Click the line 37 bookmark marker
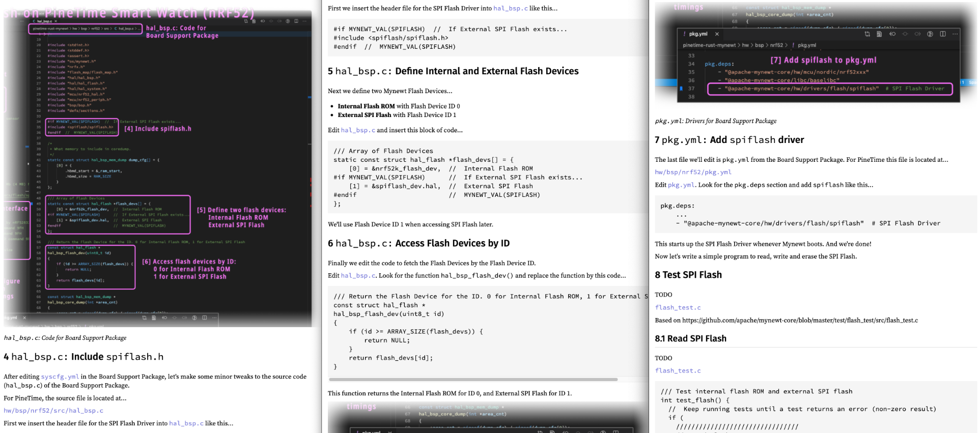Screen dimensions: 980x433 [681, 89]
